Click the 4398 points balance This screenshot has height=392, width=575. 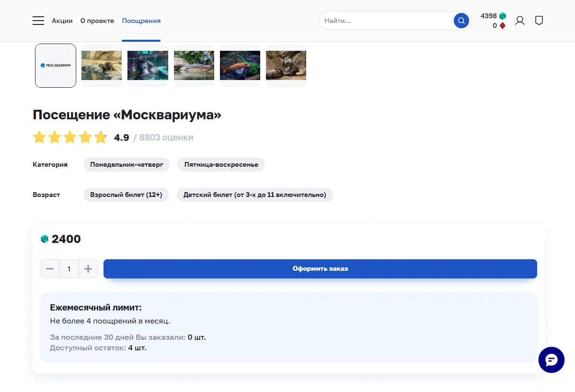click(489, 16)
